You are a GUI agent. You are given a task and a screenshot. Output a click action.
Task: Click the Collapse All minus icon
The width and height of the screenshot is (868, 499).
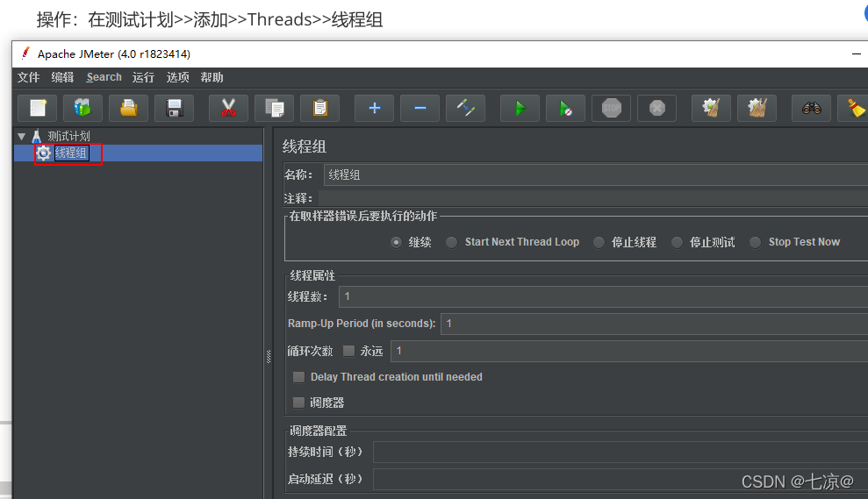(x=420, y=108)
